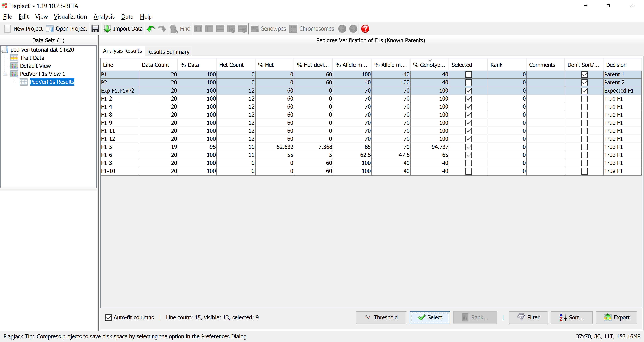Click the third greyed-out toolbar icon after Find

(220, 29)
